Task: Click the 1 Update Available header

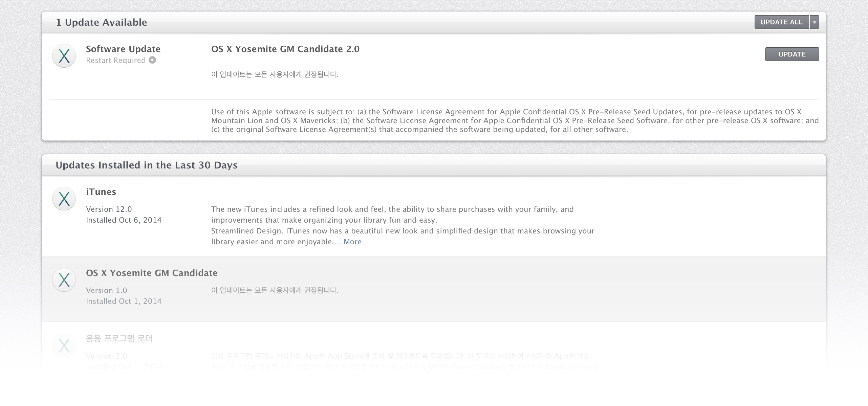Action: 102,22
